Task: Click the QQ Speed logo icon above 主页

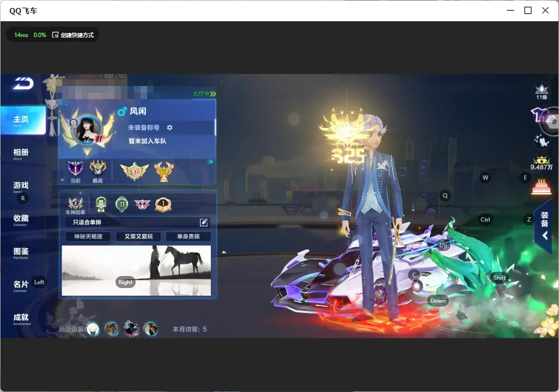Action: coord(23,84)
